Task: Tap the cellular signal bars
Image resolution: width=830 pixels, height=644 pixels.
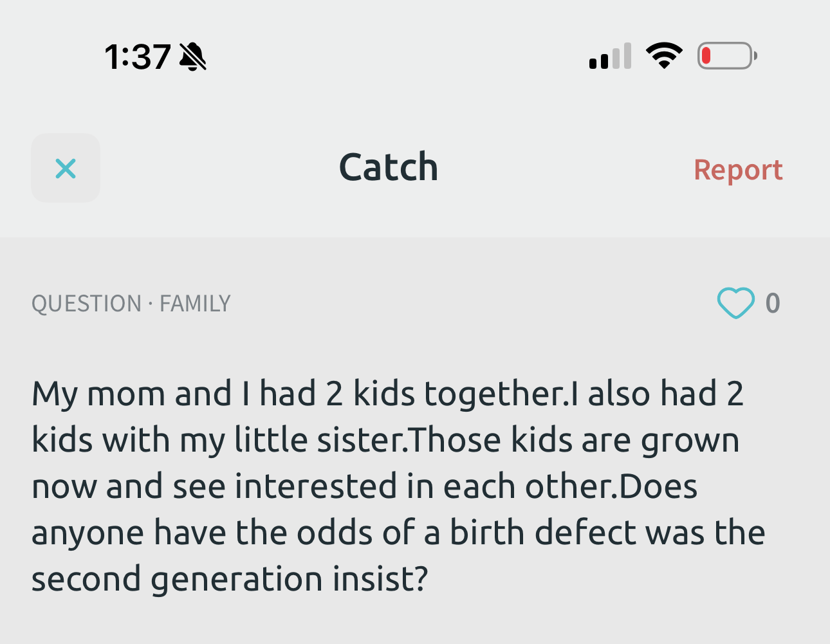Action: (610, 57)
